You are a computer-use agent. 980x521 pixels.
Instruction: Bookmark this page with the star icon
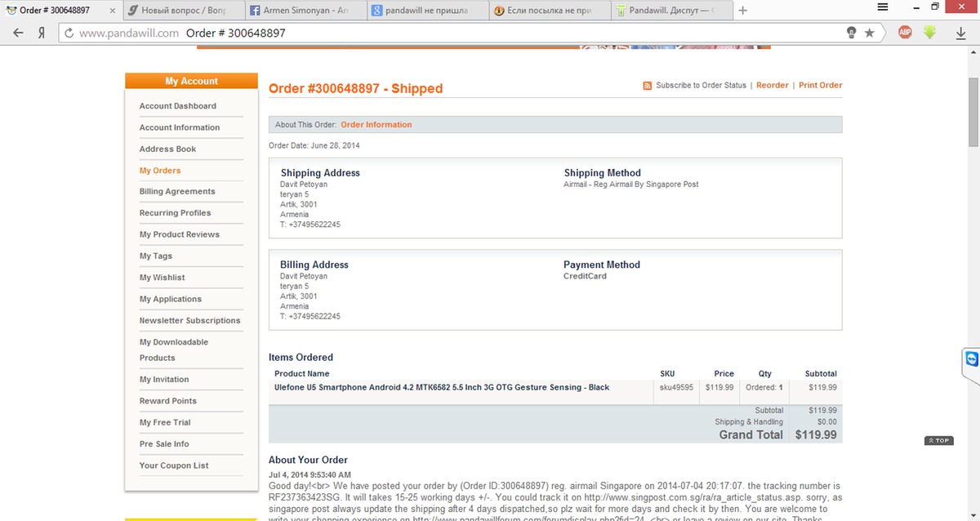(870, 33)
